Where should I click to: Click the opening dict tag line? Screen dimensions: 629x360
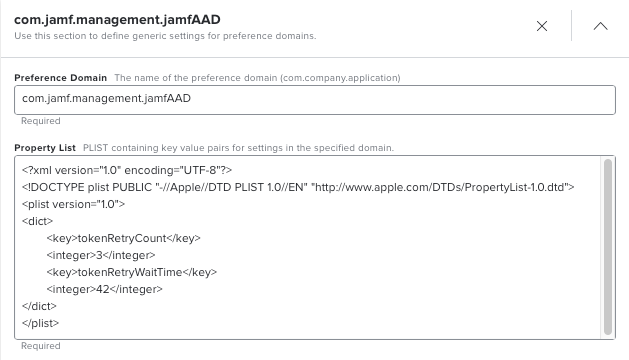[x=37, y=221]
